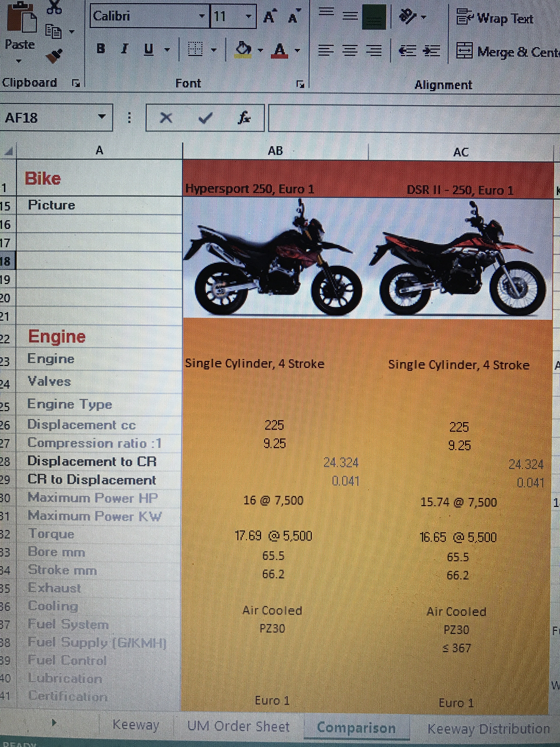Image resolution: width=560 pixels, height=747 pixels.
Task: Select column A header
Action: coord(99,150)
